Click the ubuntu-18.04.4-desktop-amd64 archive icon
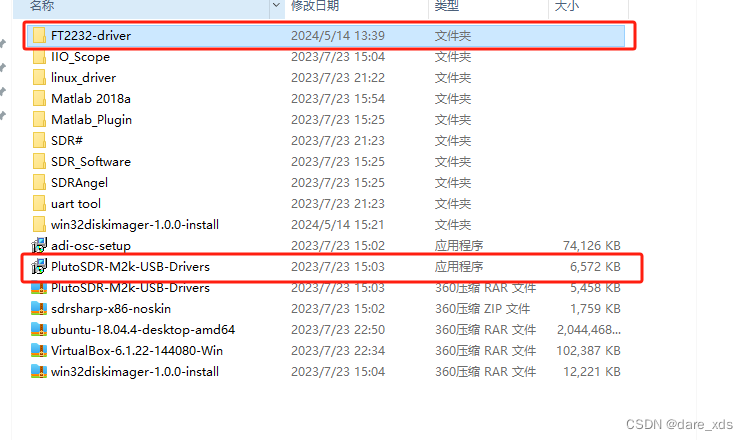Image resolution: width=748 pixels, height=440 pixels. pos(39,330)
